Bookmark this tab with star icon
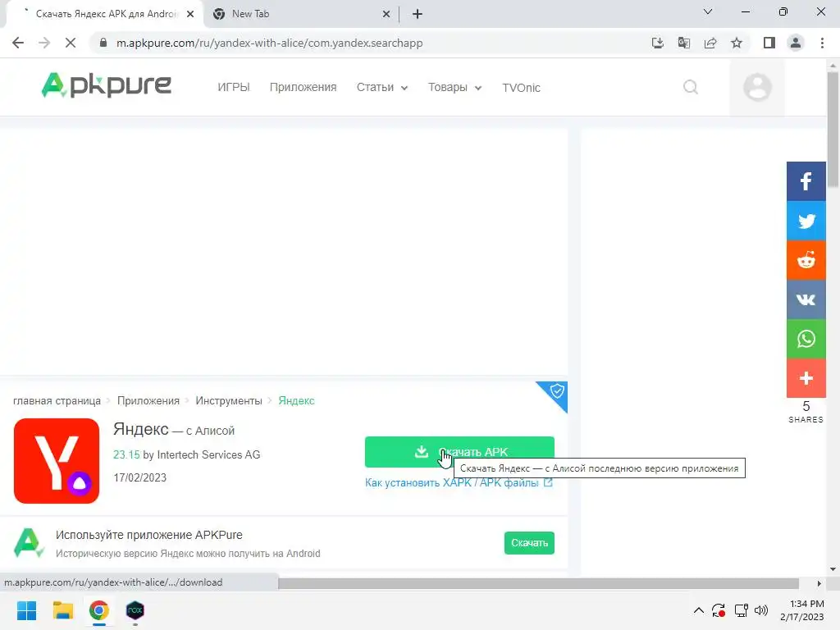The height and width of the screenshot is (630, 840). [x=737, y=43]
